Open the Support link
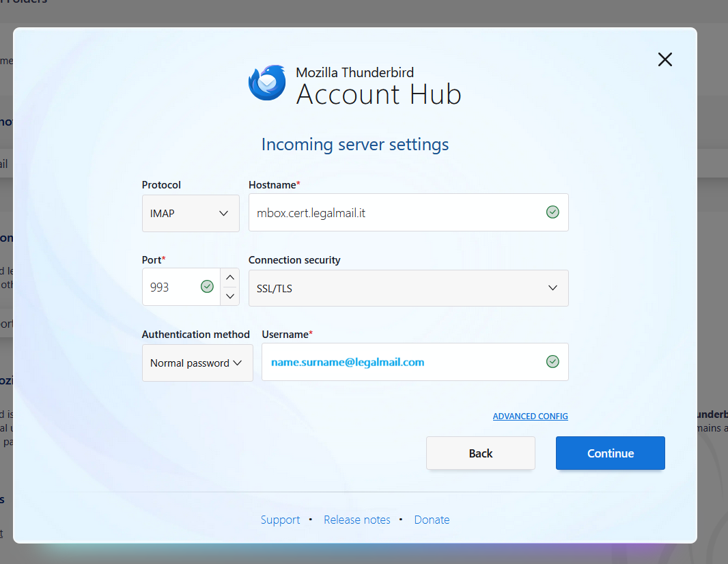This screenshot has width=728, height=564. [x=280, y=520]
